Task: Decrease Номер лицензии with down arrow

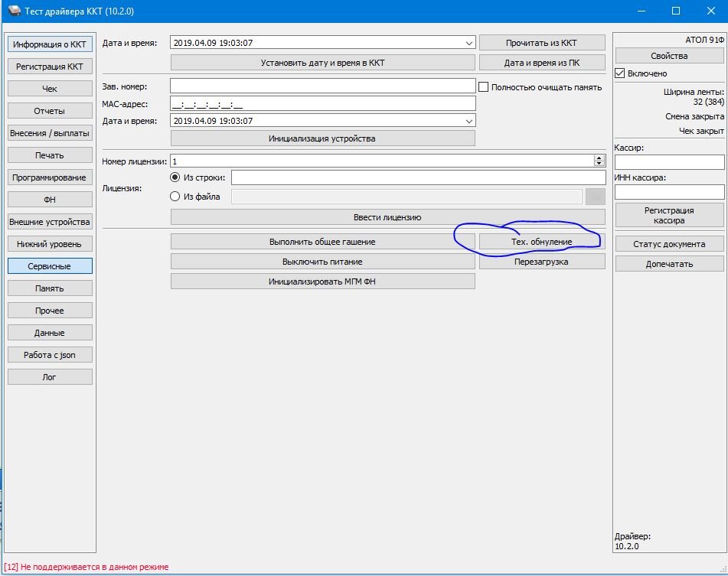Action: (x=599, y=164)
